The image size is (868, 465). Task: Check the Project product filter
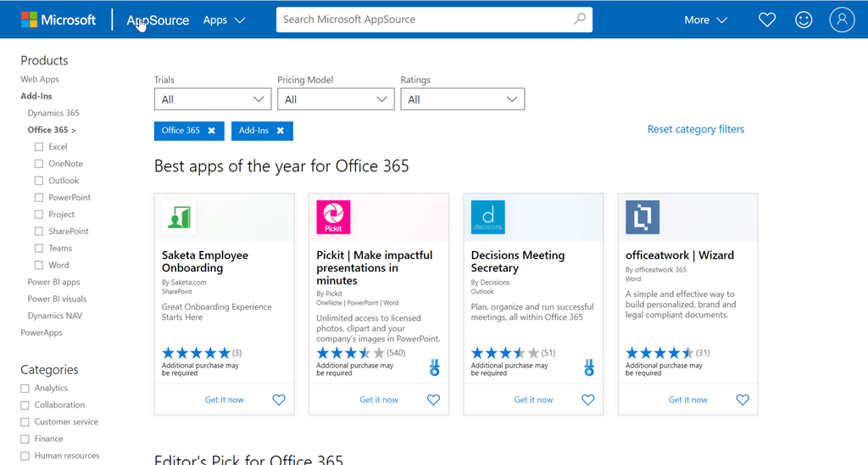tap(39, 215)
